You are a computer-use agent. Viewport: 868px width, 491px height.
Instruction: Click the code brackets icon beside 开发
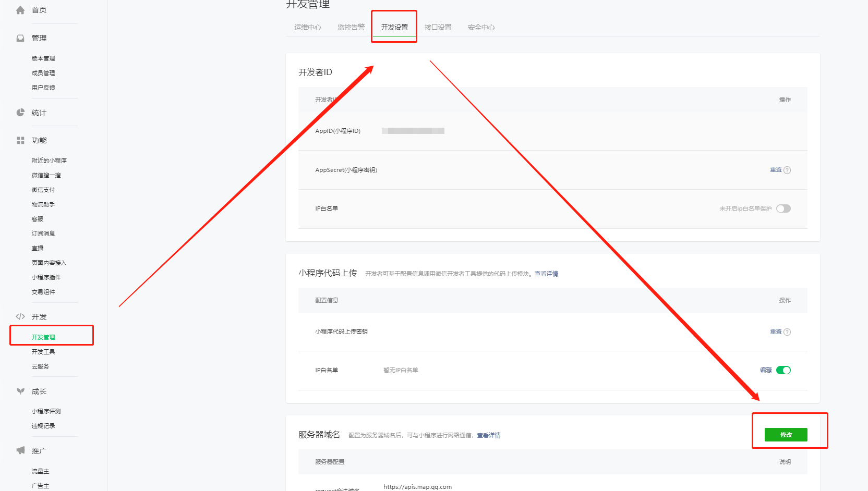(20, 316)
